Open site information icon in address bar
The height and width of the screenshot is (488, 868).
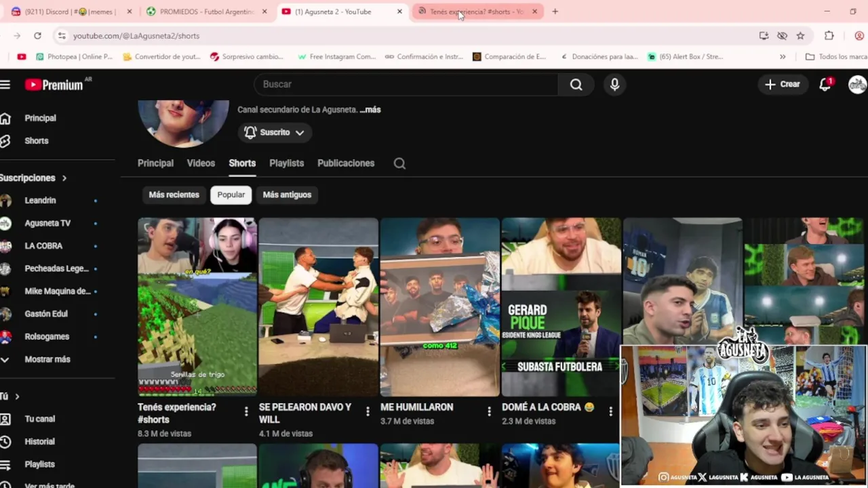(x=62, y=35)
